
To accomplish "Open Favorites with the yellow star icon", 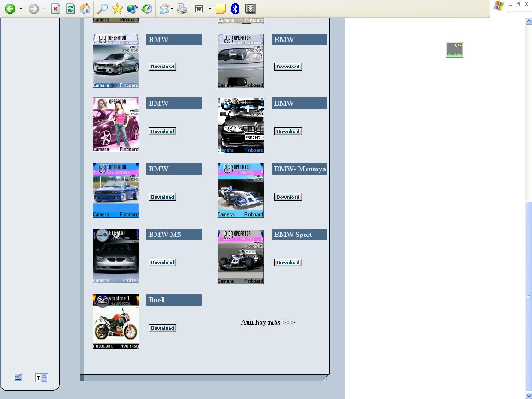I will [x=117, y=8].
